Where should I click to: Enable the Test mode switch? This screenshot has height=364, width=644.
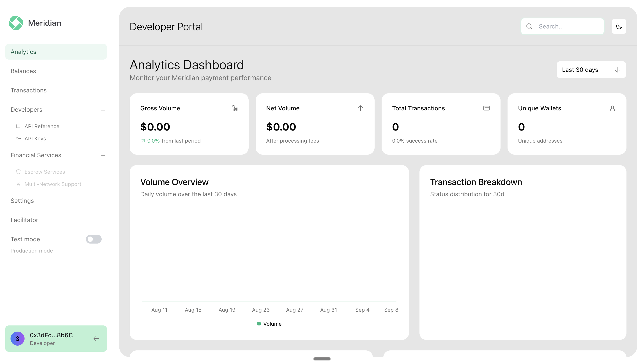tap(94, 239)
